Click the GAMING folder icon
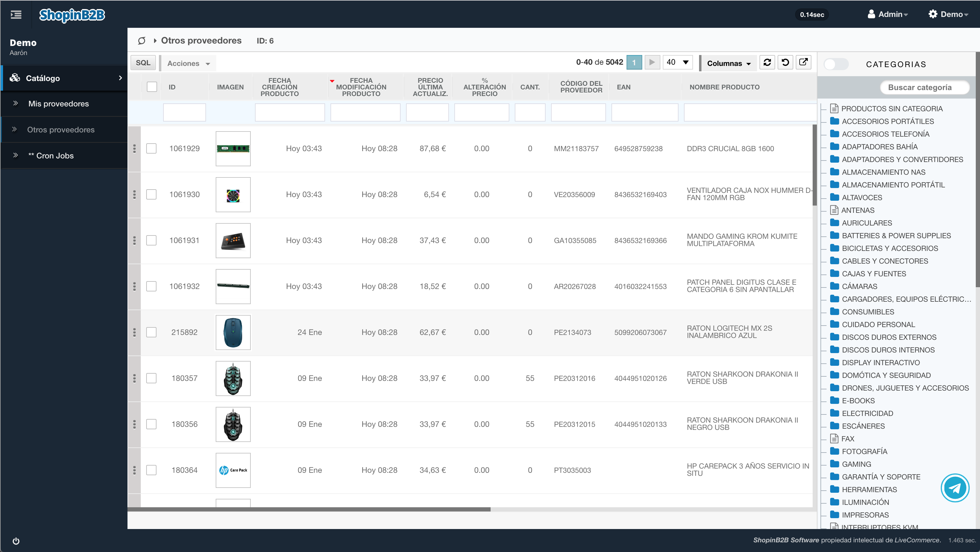The height and width of the screenshot is (552, 980). (x=835, y=464)
